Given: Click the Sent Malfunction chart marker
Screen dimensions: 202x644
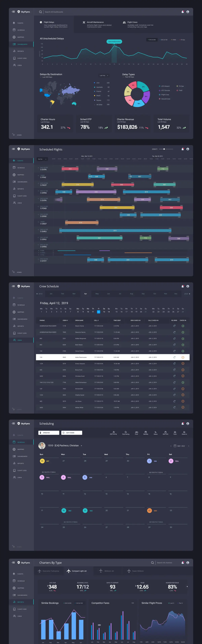Looking at the screenshot, I should 114,41.
